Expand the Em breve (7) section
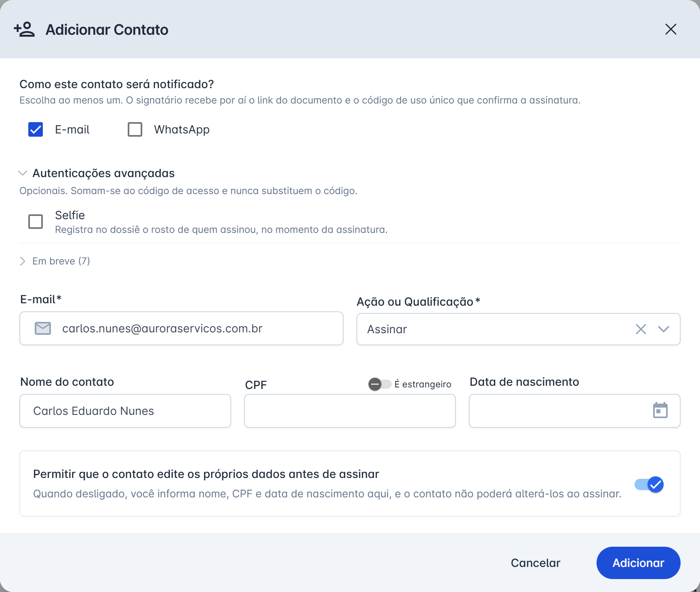Image resolution: width=700 pixels, height=592 pixels. [23, 261]
